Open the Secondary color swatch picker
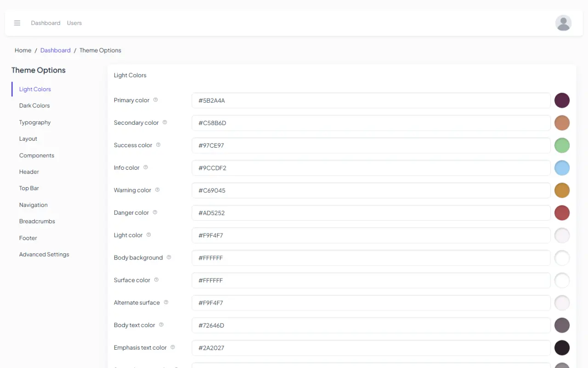The height and width of the screenshot is (368, 588). [x=562, y=123]
